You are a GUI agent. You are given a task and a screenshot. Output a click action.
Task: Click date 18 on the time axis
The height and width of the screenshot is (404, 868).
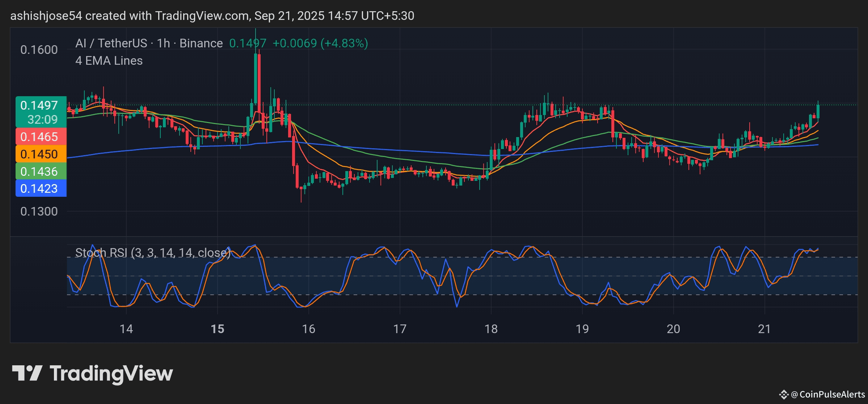tap(491, 329)
